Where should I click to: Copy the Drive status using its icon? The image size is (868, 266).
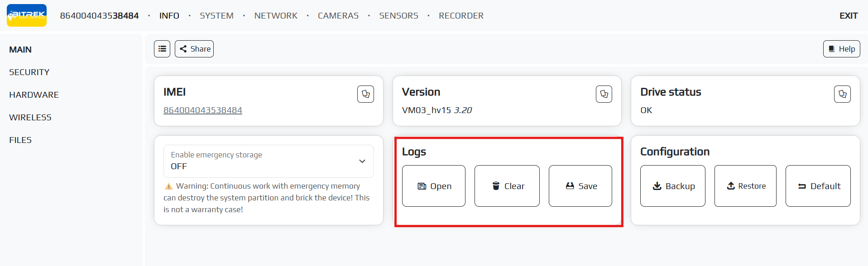842,94
